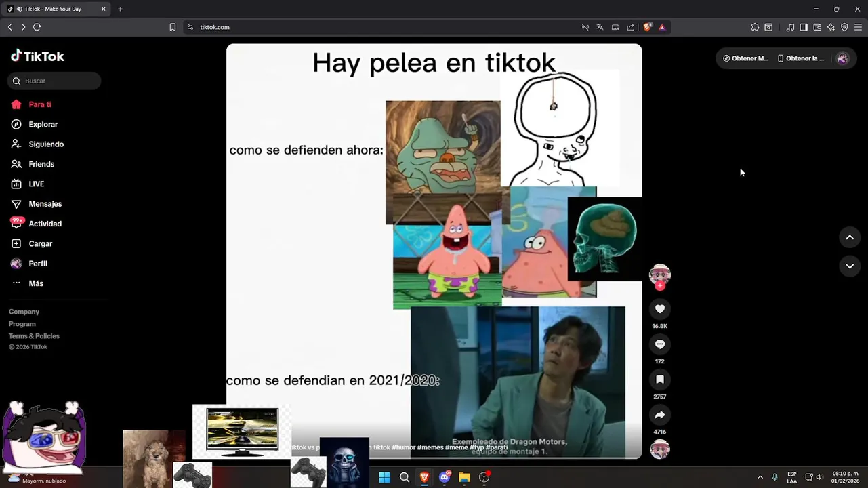Click the ESP LAA language indicator
Screen dimensions: 868x488
(x=792, y=477)
